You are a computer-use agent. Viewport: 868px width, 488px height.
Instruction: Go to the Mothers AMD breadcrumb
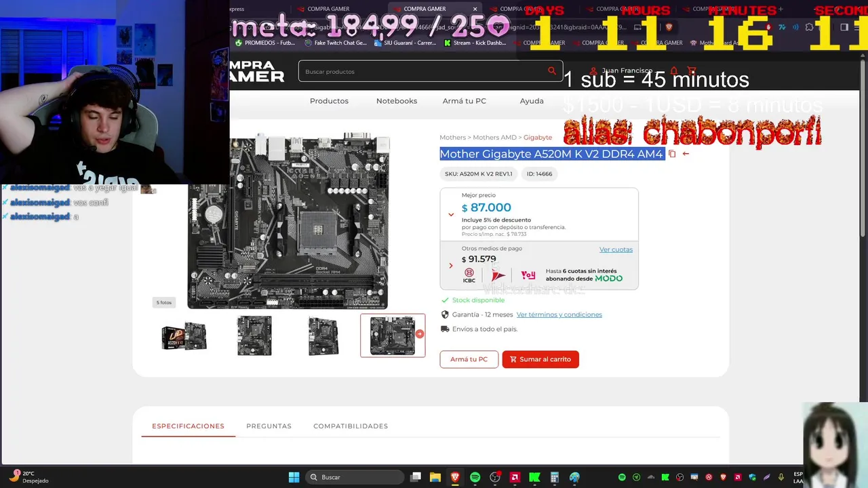click(x=494, y=138)
